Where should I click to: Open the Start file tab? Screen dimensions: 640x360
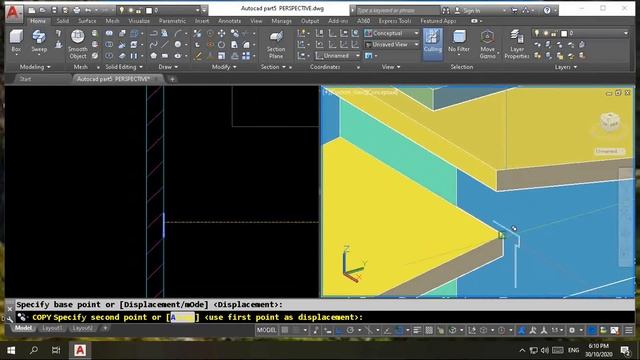25,79
